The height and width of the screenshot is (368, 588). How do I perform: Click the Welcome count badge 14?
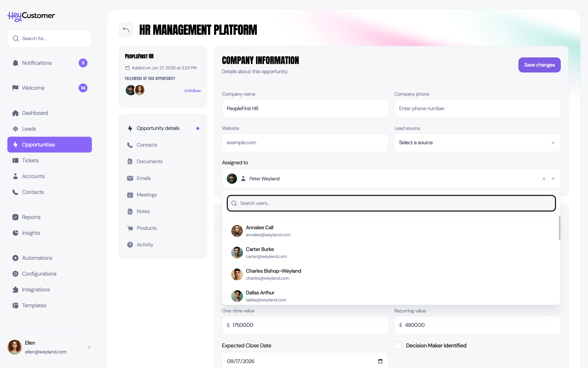tap(83, 88)
